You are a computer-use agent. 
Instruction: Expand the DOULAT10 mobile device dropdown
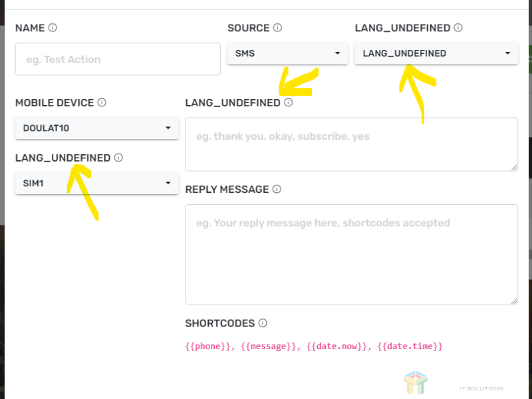point(96,128)
